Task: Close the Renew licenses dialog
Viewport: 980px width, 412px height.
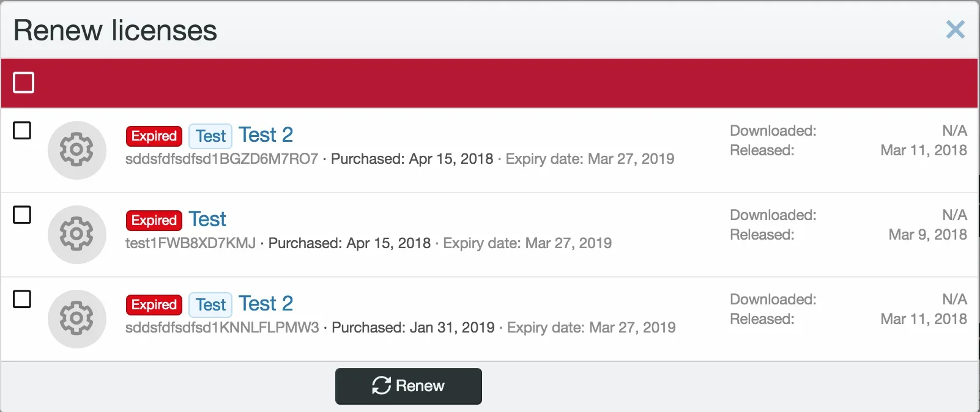Action: [x=955, y=29]
